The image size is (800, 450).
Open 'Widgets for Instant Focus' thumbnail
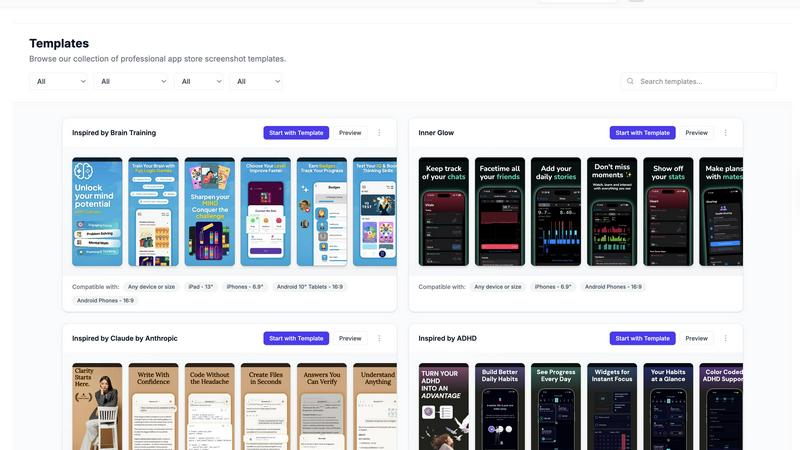612,407
